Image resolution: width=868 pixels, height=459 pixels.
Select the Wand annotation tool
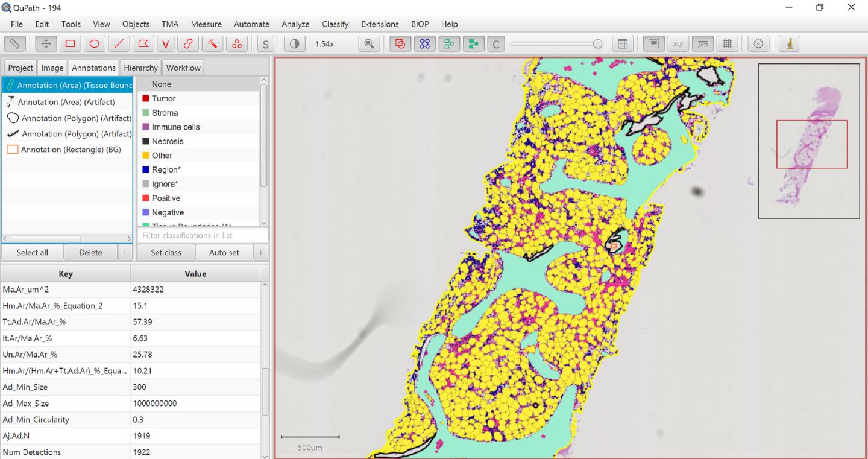212,43
